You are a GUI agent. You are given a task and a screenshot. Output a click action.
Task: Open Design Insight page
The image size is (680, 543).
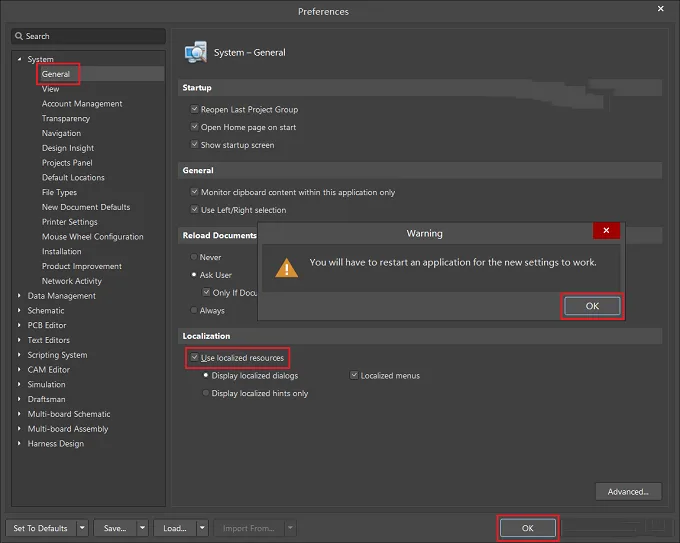pyautogui.click(x=68, y=148)
